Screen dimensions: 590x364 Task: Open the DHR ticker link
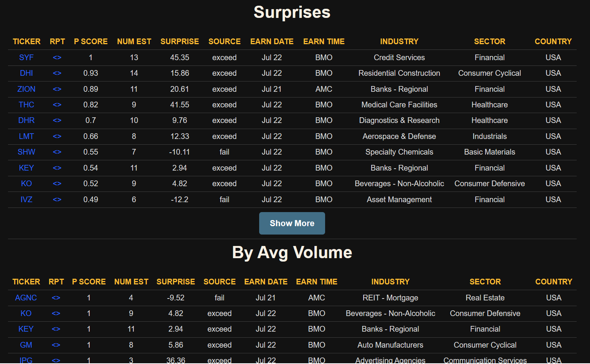pos(26,120)
